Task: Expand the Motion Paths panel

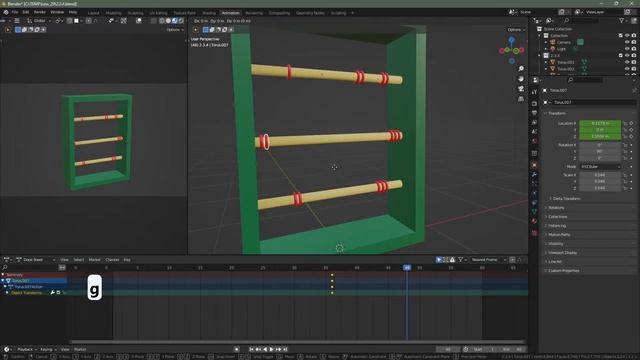Action: pyautogui.click(x=559, y=235)
